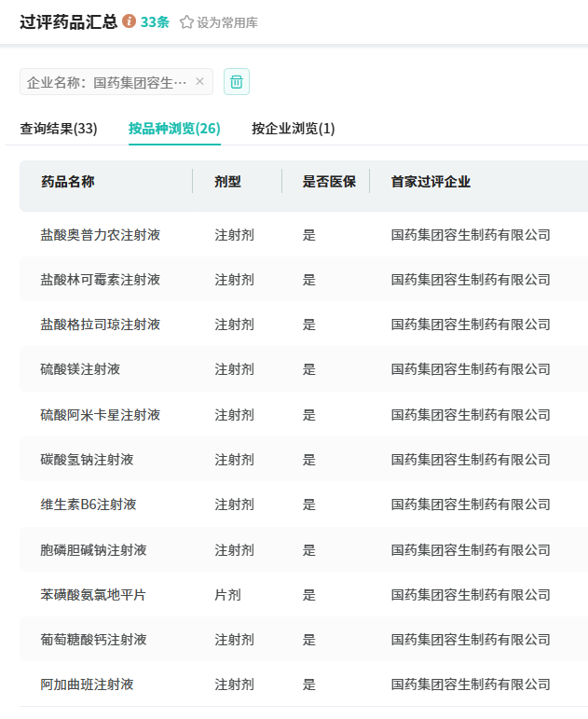Screen dimensions: 588x719
Task: Select 阿加曲班注射液 drug name
Action: [87, 684]
